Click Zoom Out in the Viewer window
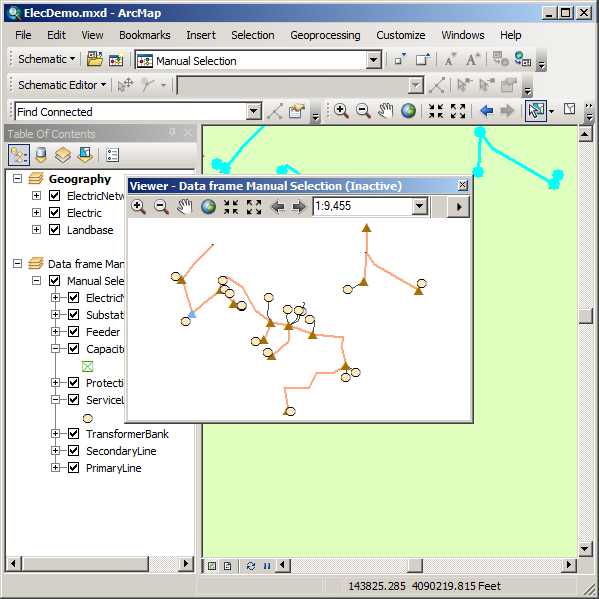The width and height of the screenshot is (599, 599). (x=161, y=207)
